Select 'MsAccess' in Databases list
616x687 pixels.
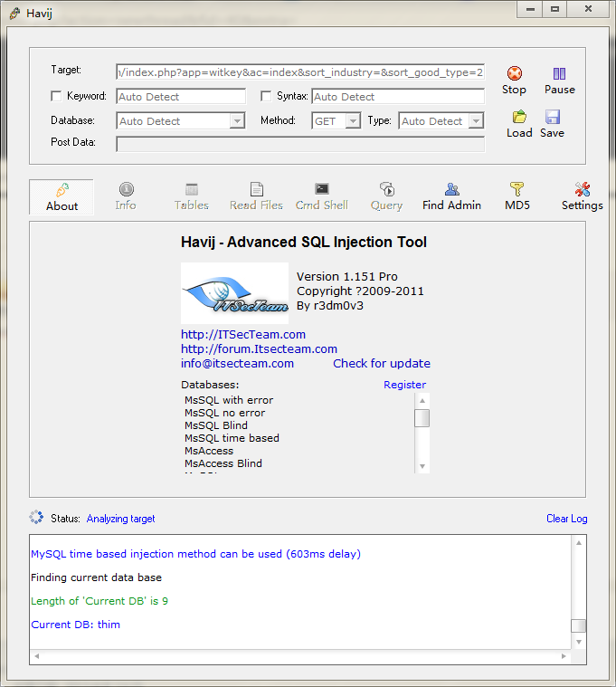coord(209,451)
